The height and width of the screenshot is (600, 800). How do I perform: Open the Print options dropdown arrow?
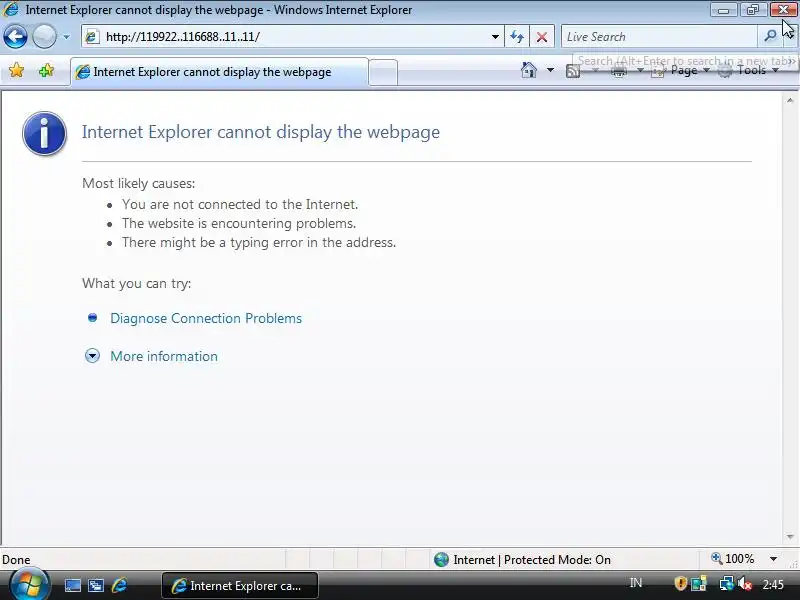pyautogui.click(x=640, y=70)
